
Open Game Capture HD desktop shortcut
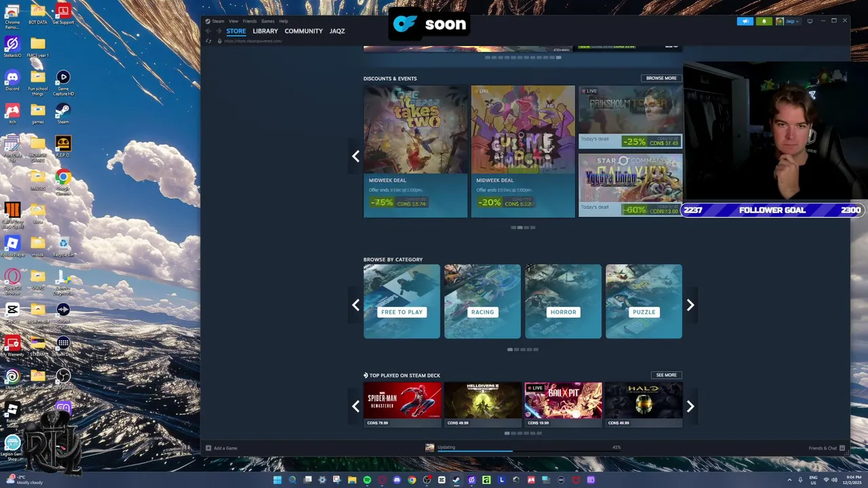pyautogui.click(x=63, y=83)
